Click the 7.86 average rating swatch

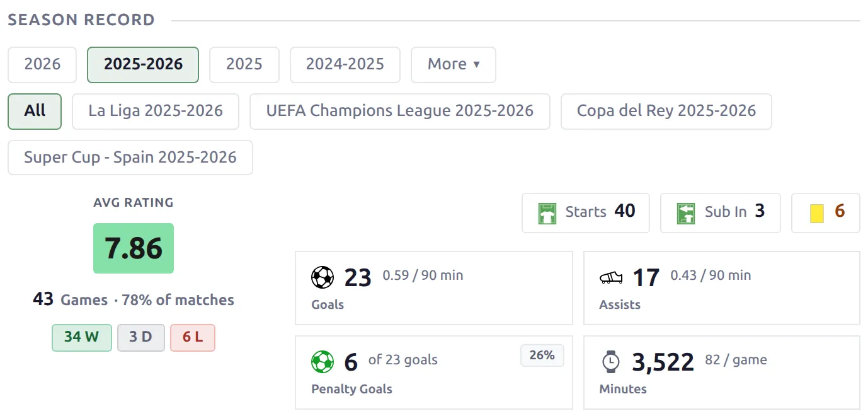click(x=134, y=248)
